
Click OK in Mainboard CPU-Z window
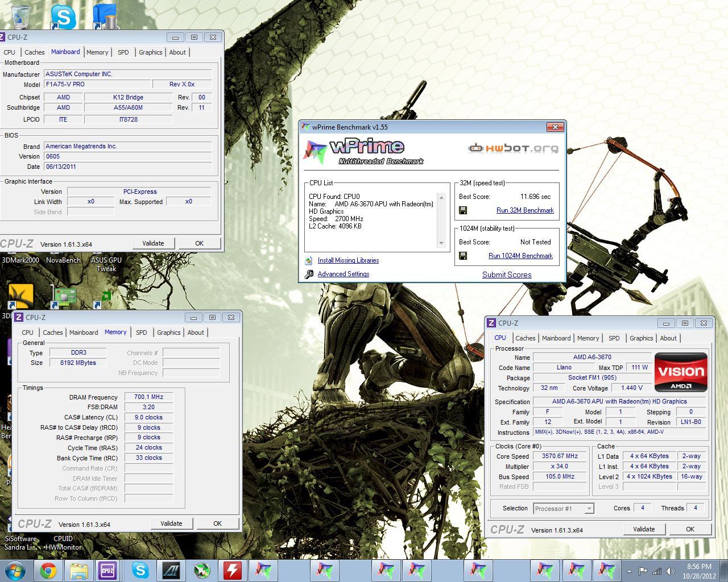[x=199, y=243]
